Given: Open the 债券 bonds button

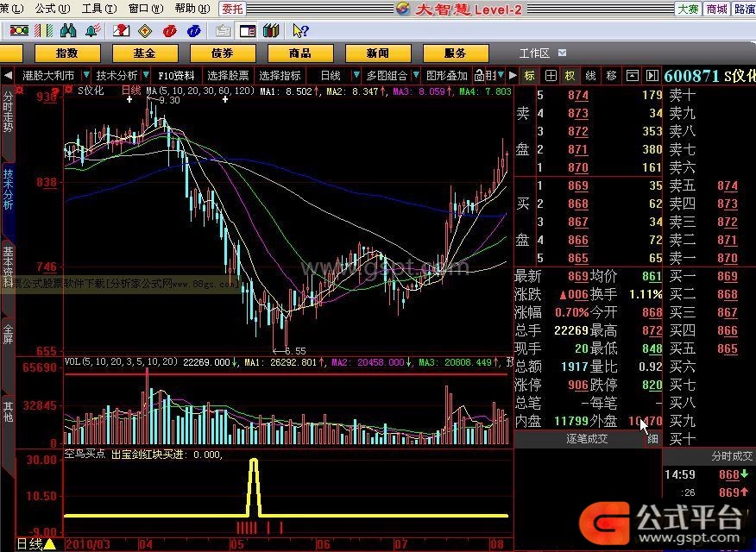Looking at the screenshot, I should (x=223, y=53).
